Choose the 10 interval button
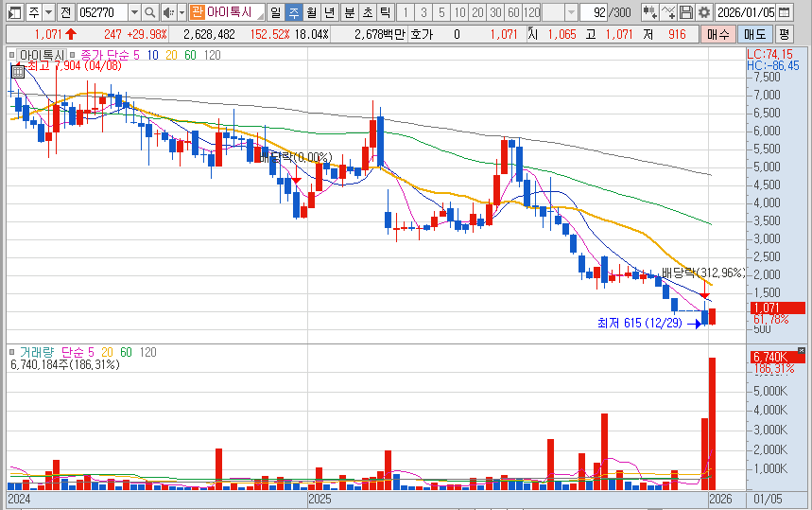This screenshot has height=510, width=812. click(459, 12)
